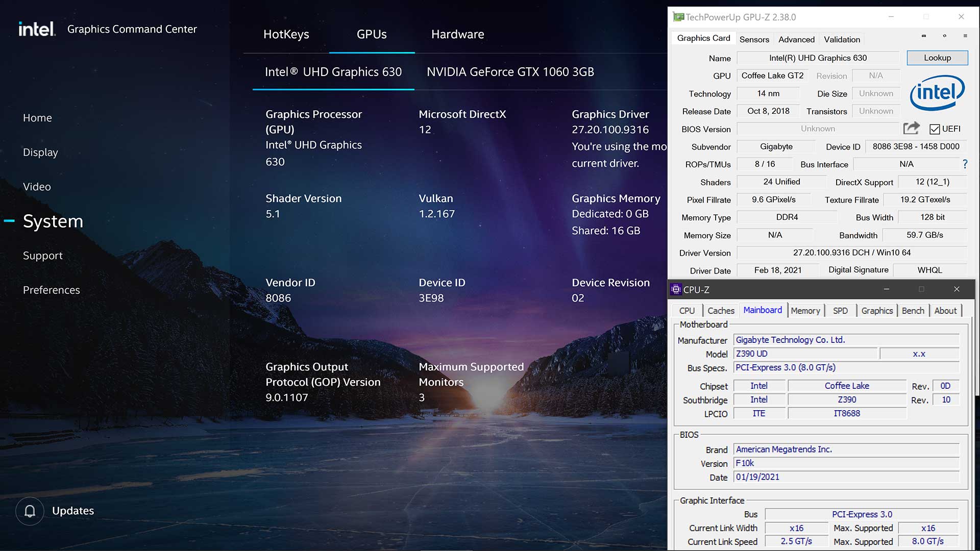Click the GPU-Z screenshot camera icon
The image size is (980, 551).
point(923,36)
